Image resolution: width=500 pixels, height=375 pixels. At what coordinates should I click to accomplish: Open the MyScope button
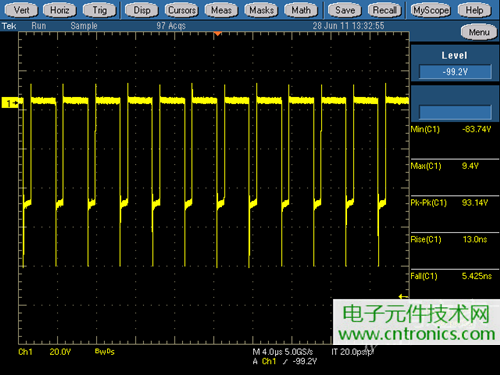pyautogui.click(x=431, y=10)
